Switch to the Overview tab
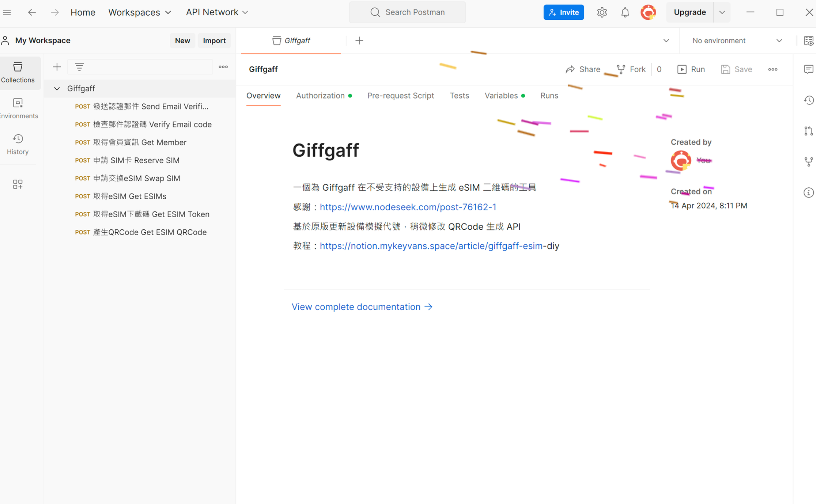Image resolution: width=816 pixels, height=504 pixels. click(263, 96)
